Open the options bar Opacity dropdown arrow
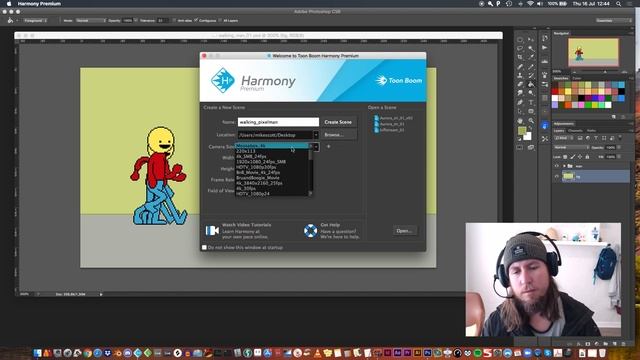 tap(136, 20)
